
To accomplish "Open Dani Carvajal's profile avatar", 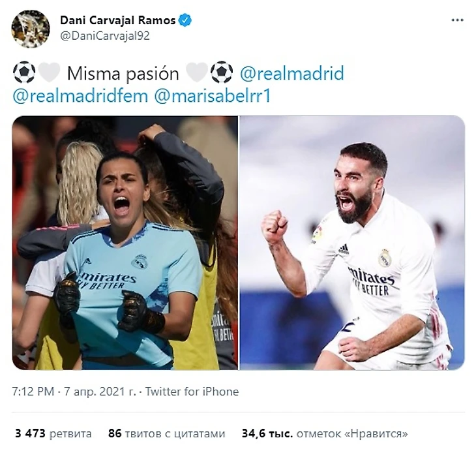I will coord(31,29).
